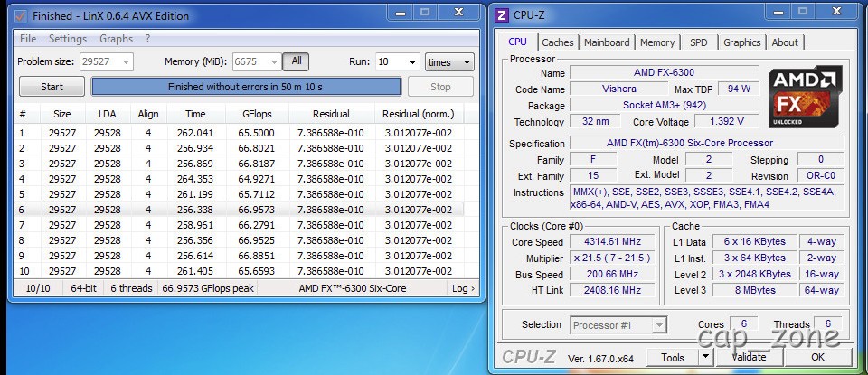Click the HT Link value 2408.16 MHz
Viewport: 868px width, 375px height.
(612, 290)
